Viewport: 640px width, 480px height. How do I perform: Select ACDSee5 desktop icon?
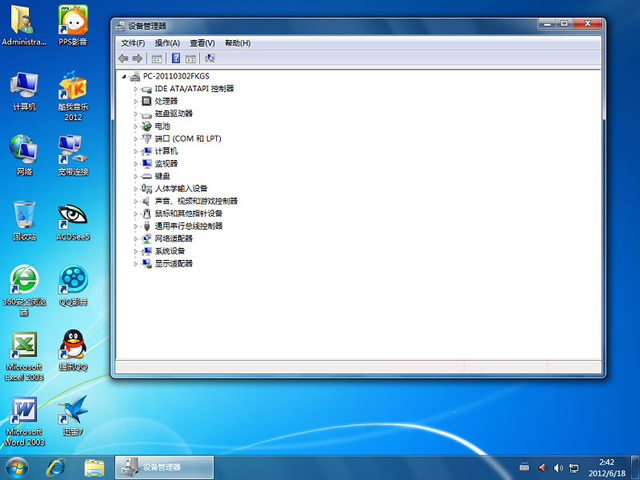(x=72, y=218)
